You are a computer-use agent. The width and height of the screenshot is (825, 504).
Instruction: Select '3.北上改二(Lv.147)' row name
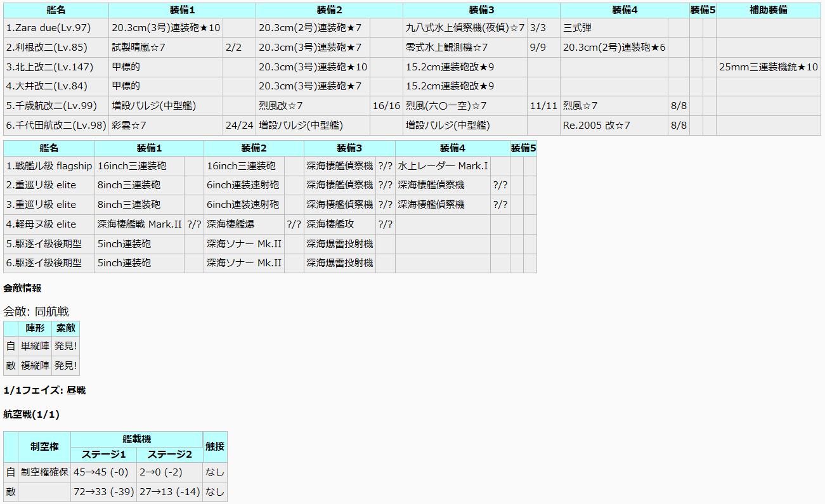pos(56,67)
